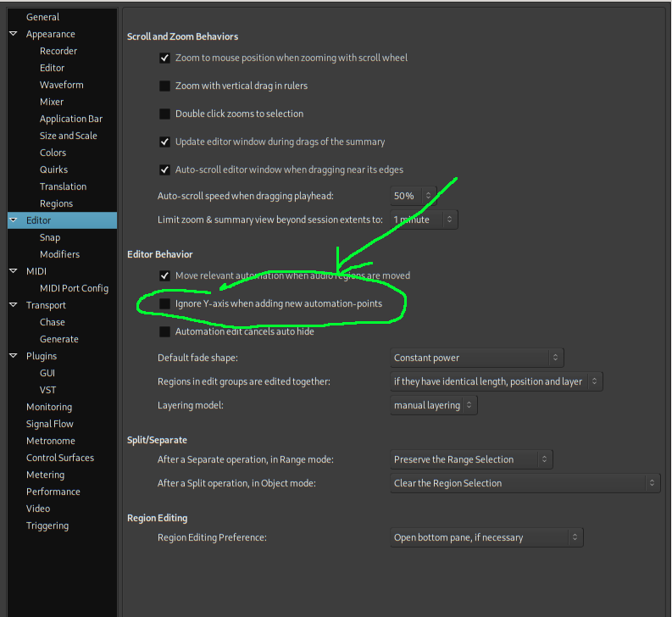Enable zoom with vertical drag in rulers

(x=164, y=86)
